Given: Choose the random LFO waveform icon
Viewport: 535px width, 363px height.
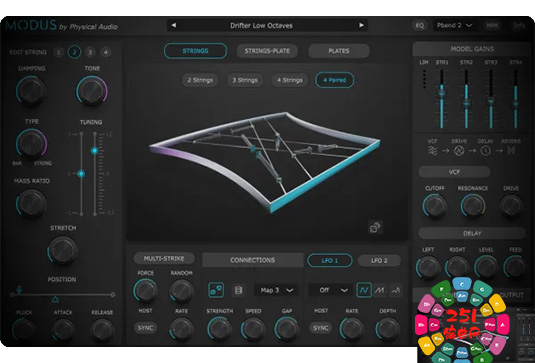Looking at the screenshot, I should click(395, 290).
